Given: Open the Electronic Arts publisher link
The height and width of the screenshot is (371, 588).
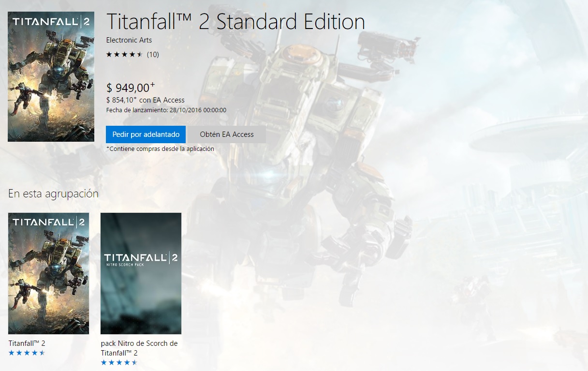Looking at the screenshot, I should point(129,40).
